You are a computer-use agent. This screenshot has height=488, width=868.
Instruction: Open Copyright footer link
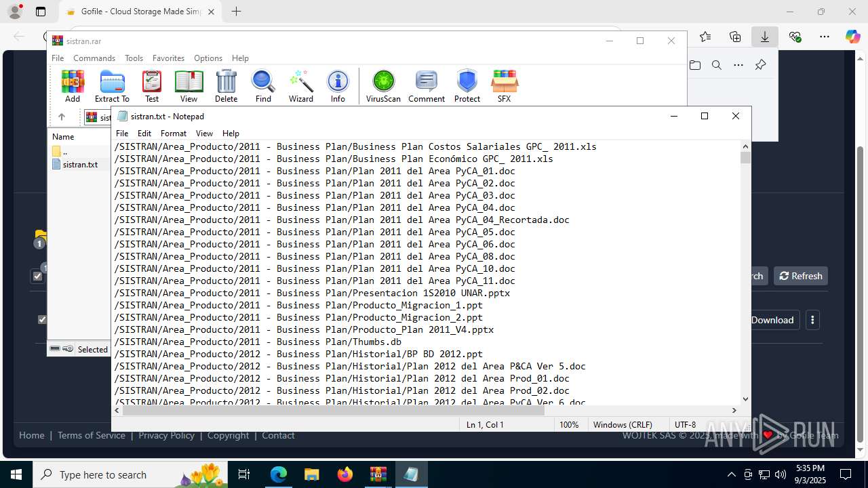[229, 435]
